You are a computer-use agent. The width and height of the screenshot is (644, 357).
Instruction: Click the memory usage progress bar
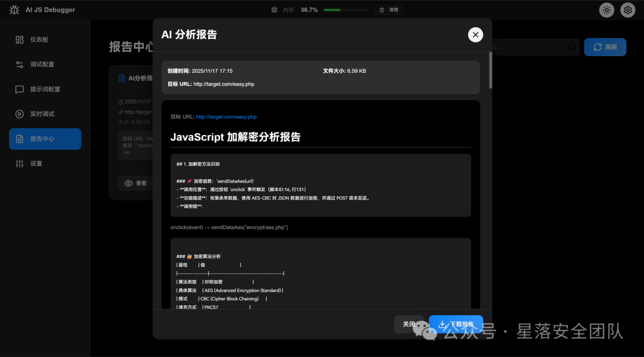pyautogui.click(x=346, y=10)
